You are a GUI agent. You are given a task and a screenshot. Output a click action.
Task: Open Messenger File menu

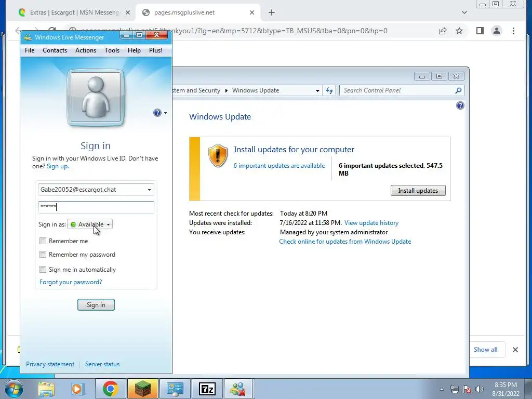point(30,50)
